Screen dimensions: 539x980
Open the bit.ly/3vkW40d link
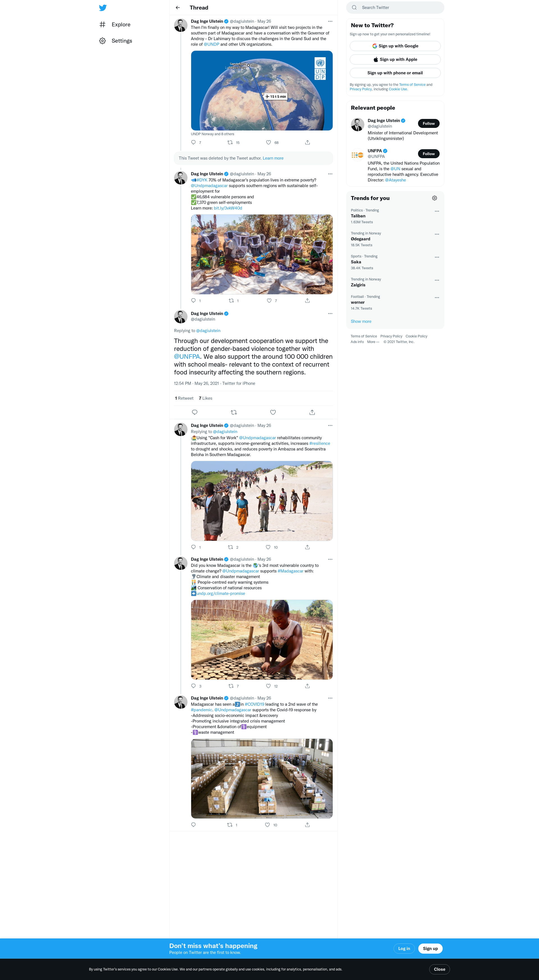[228, 208]
